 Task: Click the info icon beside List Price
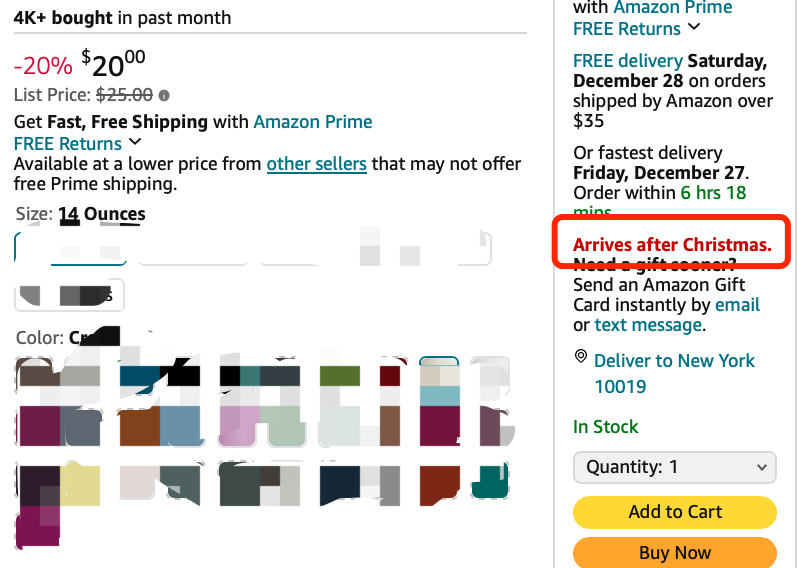[164, 96]
